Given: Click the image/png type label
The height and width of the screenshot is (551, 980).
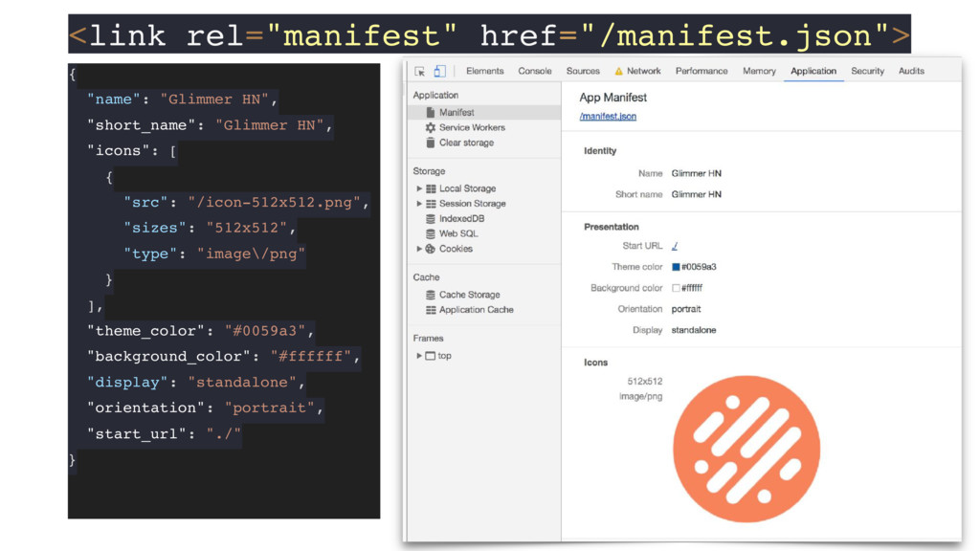Looking at the screenshot, I should 640,397.
